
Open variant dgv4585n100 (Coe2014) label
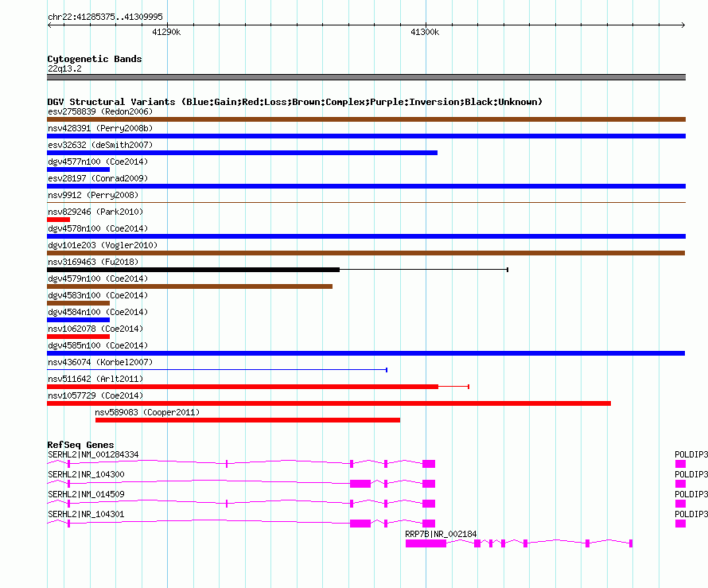point(98,345)
